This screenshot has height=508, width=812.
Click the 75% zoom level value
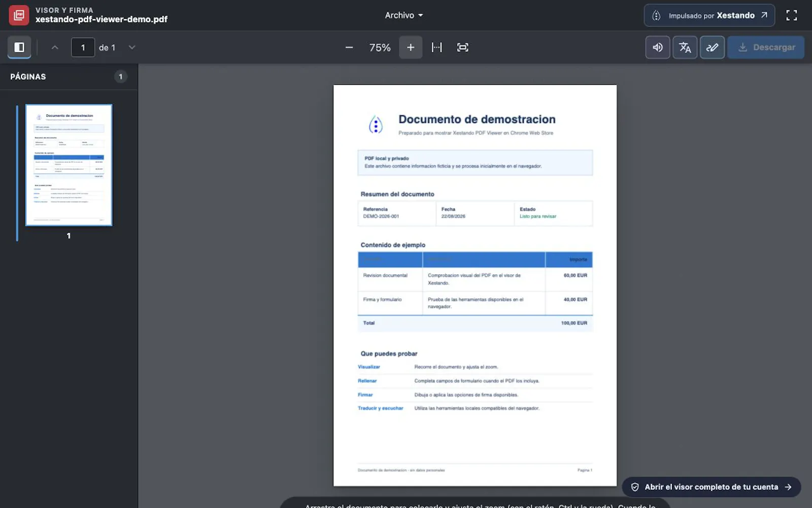[380, 47]
